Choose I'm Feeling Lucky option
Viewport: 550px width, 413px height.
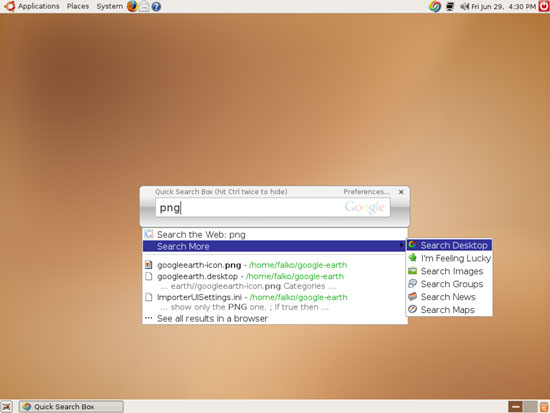coord(449,258)
